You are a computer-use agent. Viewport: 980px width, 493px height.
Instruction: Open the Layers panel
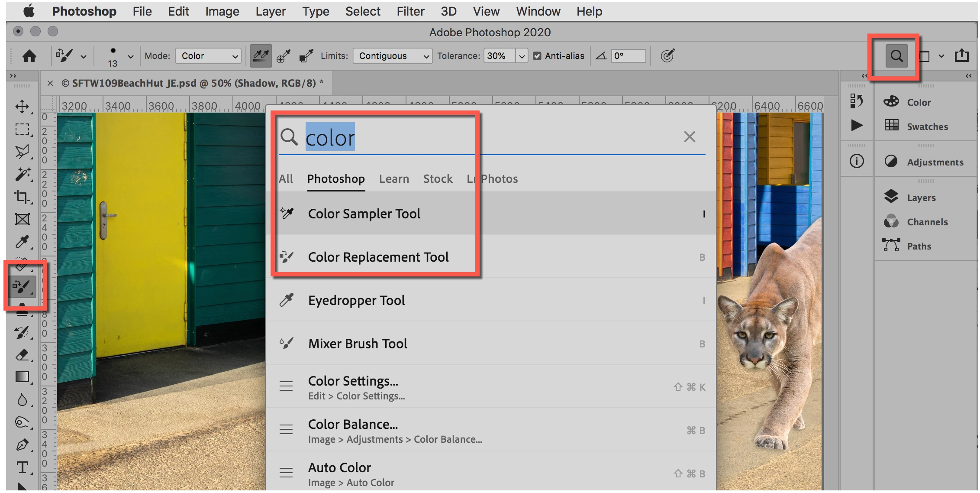[x=921, y=198]
